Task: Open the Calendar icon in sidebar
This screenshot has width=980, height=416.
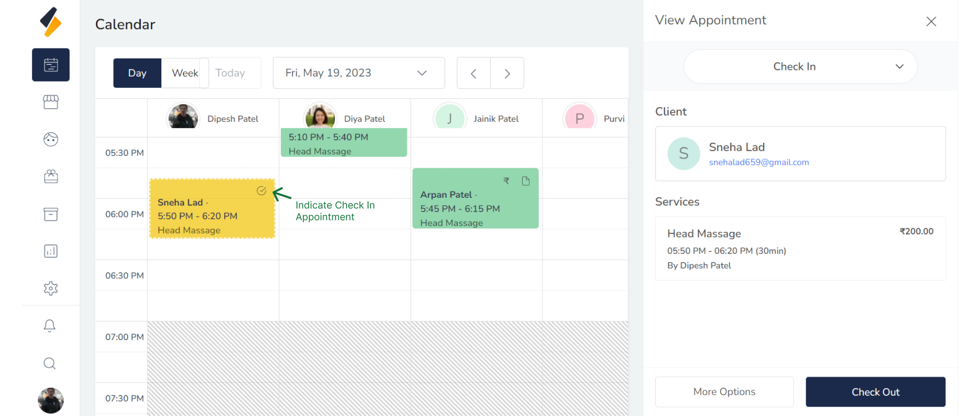Action: 51,65
